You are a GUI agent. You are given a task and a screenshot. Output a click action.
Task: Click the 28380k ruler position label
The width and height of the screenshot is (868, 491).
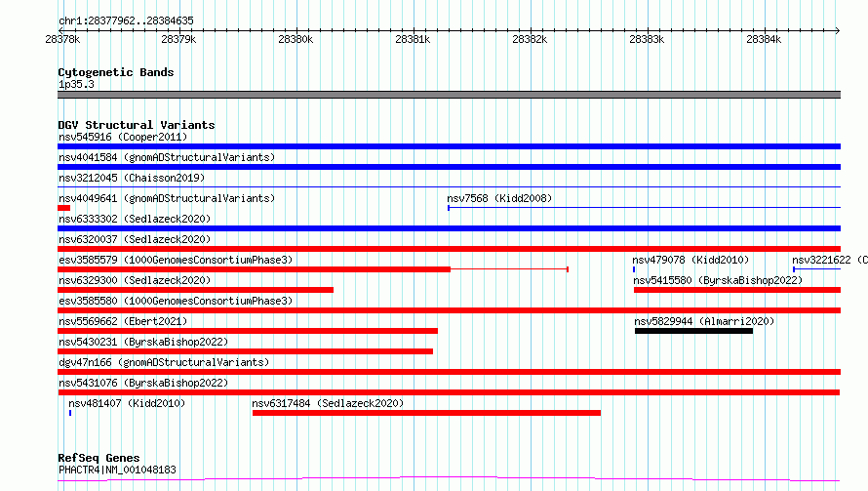click(x=296, y=39)
